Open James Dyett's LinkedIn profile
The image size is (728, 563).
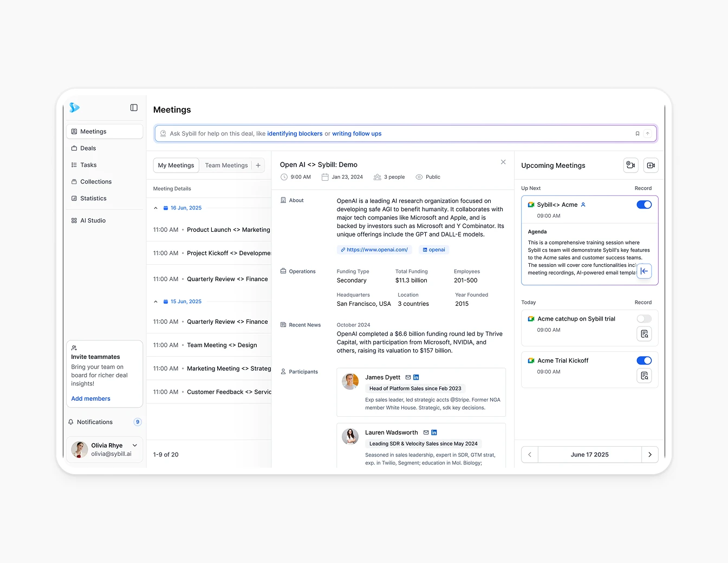[416, 377]
